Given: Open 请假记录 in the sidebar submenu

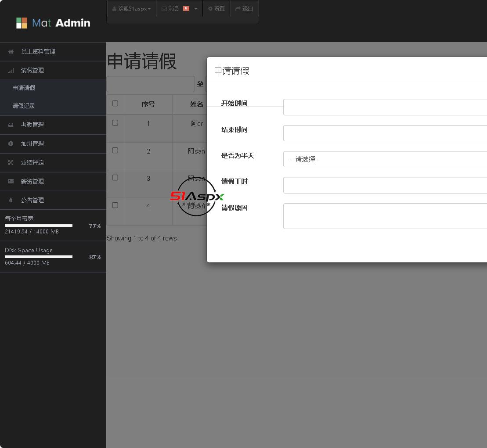Looking at the screenshot, I should click(x=24, y=106).
